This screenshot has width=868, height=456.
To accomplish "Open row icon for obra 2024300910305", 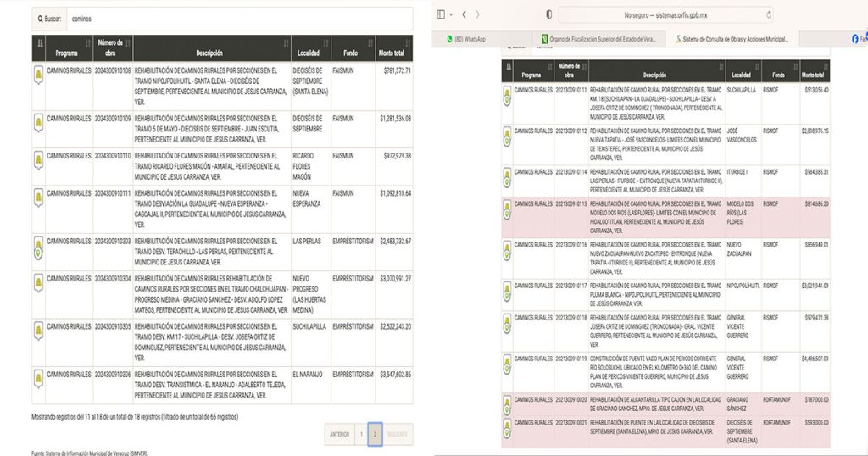I will pos(39,331).
